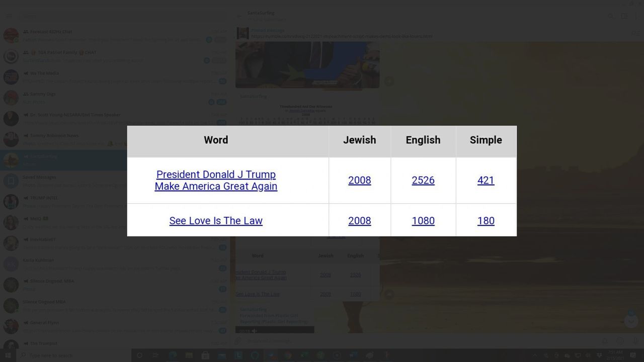Viewport: 644px width, 362px height.
Task: Click the share arrow beside video post
Action: click(389, 81)
